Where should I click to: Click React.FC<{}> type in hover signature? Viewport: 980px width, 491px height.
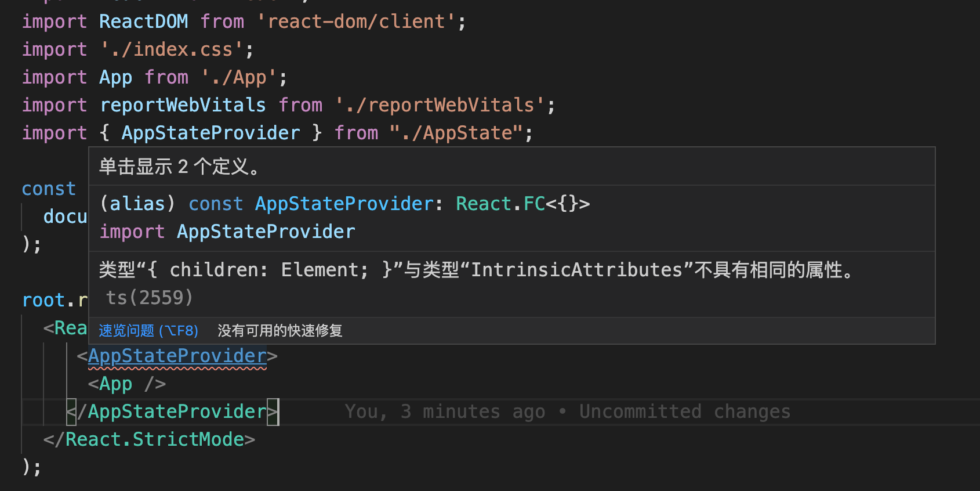pos(523,204)
